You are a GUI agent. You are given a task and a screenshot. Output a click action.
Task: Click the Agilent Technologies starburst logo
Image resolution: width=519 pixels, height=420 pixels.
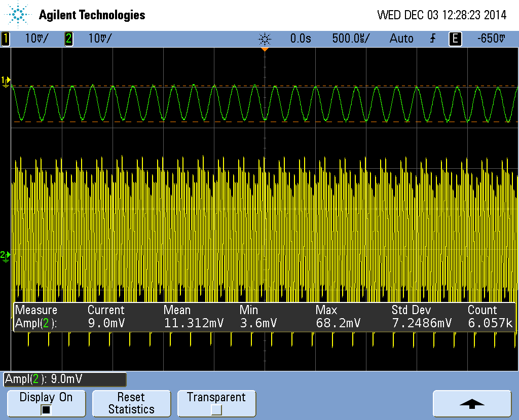pos(18,15)
